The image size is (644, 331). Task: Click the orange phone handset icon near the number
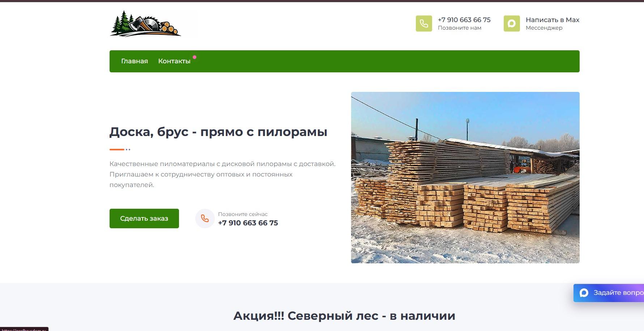205,218
